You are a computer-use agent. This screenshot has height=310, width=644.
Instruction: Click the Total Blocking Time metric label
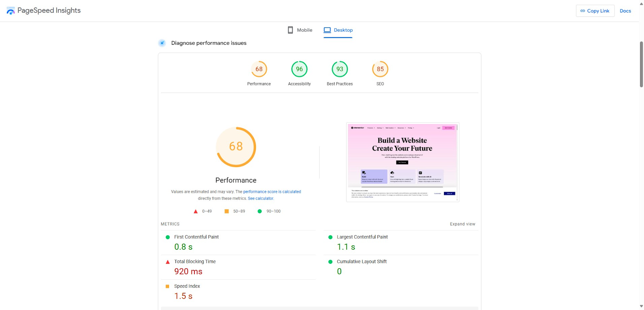[195, 262]
